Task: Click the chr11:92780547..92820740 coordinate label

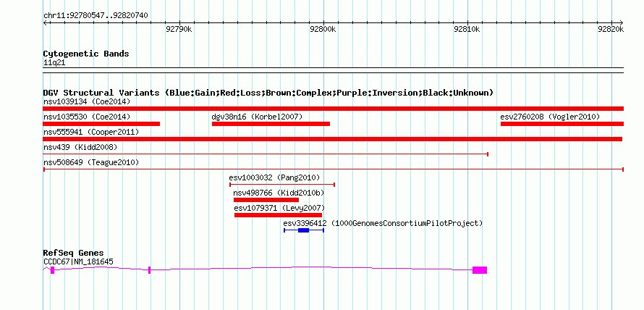Action: [96, 16]
